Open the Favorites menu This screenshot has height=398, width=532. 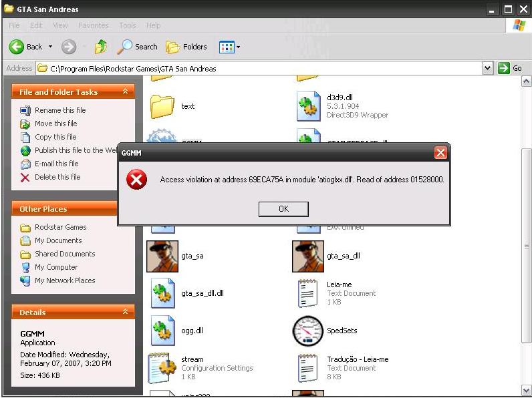point(94,25)
